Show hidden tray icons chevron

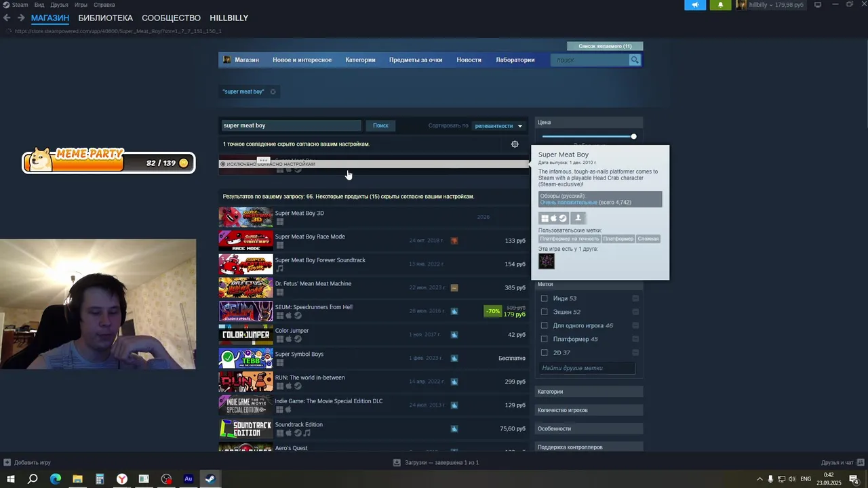pos(759,479)
